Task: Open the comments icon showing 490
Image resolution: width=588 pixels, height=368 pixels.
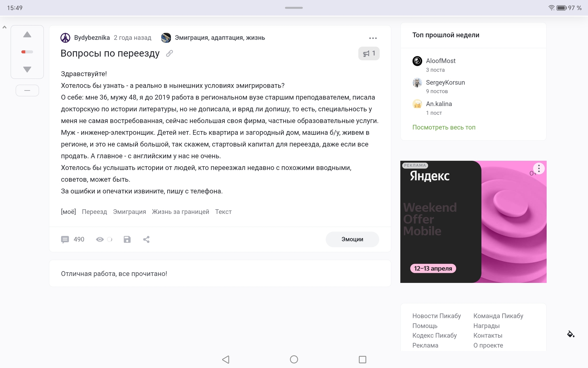Action: click(x=65, y=239)
